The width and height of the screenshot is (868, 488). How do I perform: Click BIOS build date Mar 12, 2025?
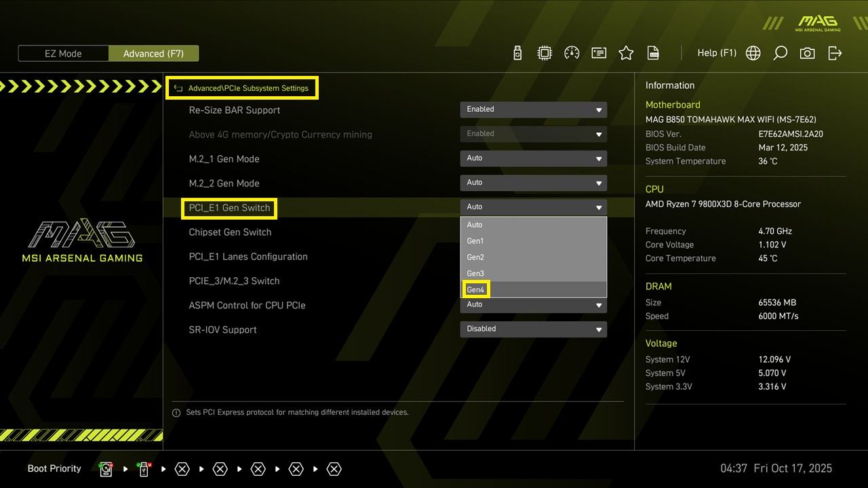[783, 147]
